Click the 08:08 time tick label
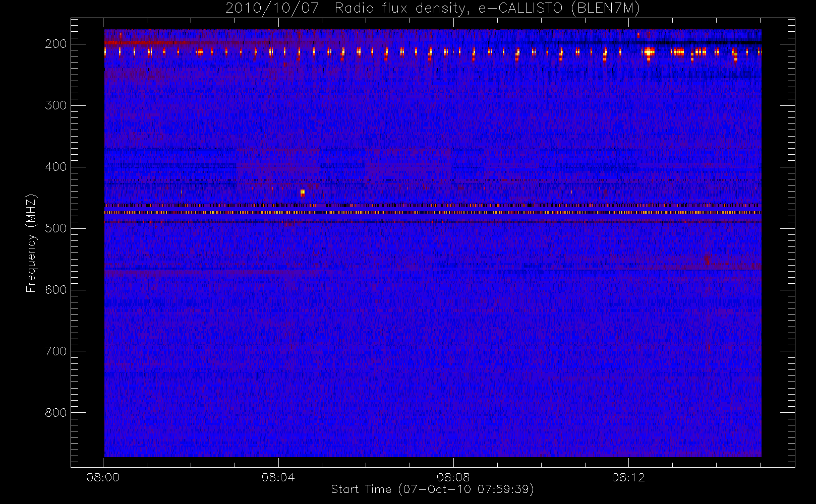Screen dimensions: 816x504 coord(453,477)
